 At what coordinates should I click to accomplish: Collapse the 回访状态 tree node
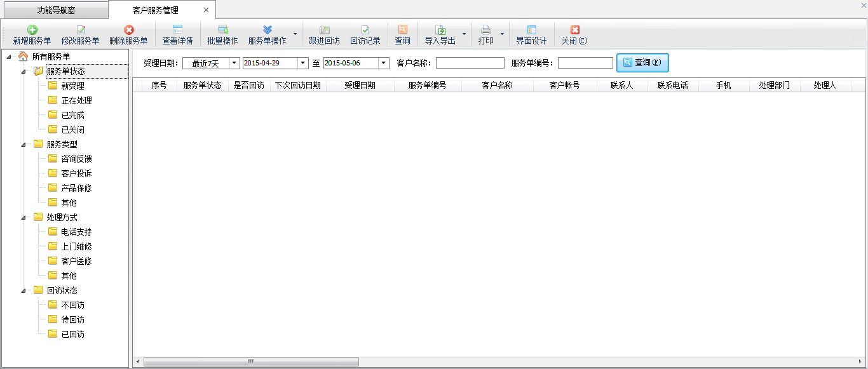(24, 291)
